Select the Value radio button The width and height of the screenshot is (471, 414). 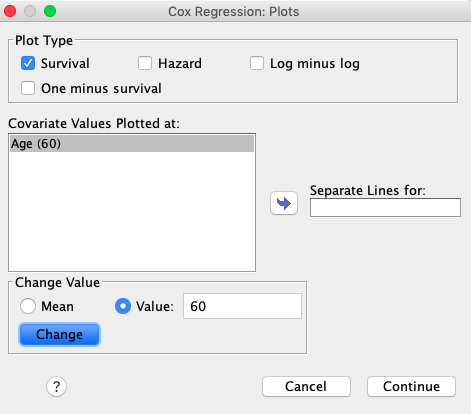(x=123, y=306)
